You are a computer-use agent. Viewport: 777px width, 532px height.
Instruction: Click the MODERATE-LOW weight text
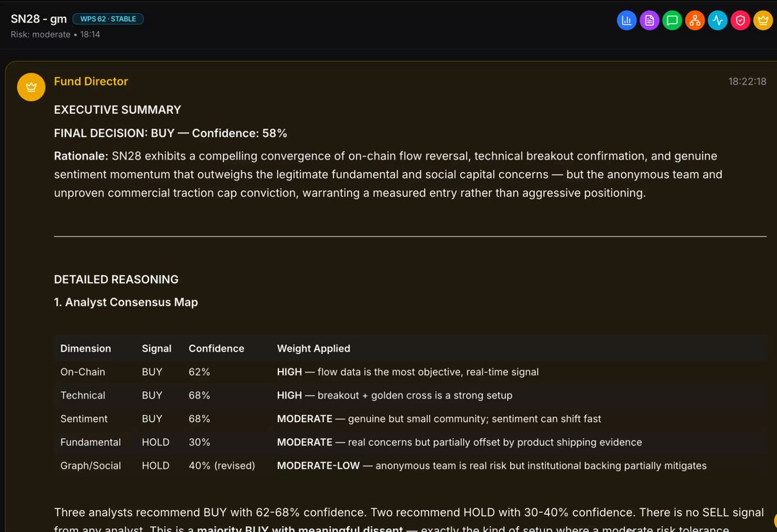[318, 465]
